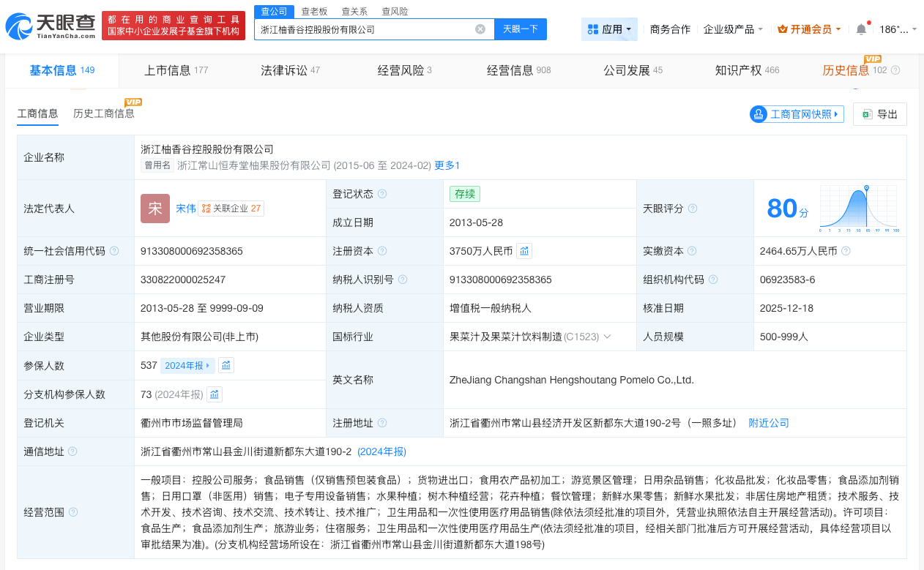Select 查关系 search mode
924x570 pixels.
pyautogui.click(x=355, y=11)
